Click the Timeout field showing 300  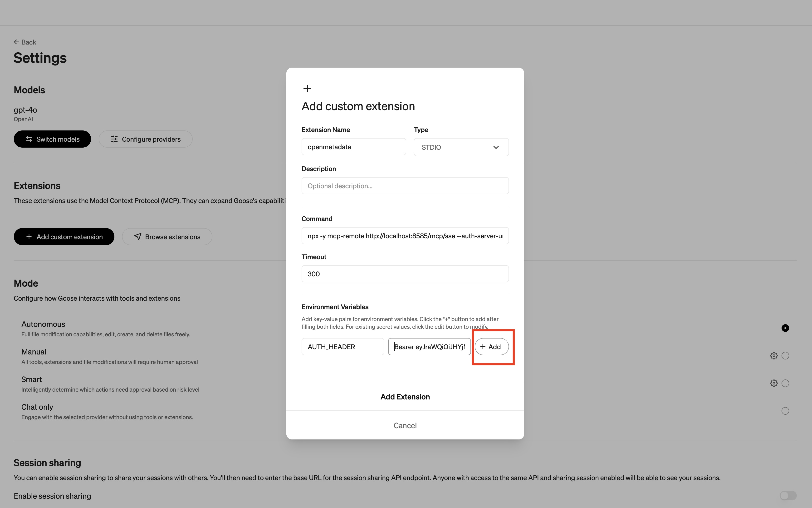(405, 274)
